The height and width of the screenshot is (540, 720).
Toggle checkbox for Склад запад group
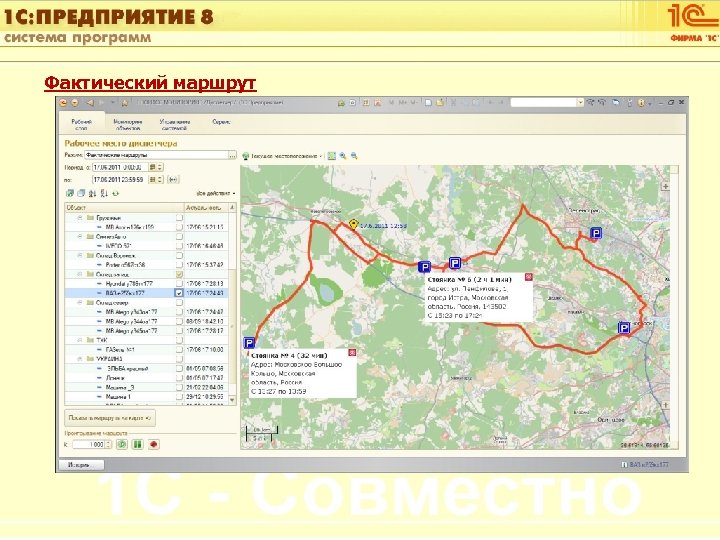coord(179,274)
